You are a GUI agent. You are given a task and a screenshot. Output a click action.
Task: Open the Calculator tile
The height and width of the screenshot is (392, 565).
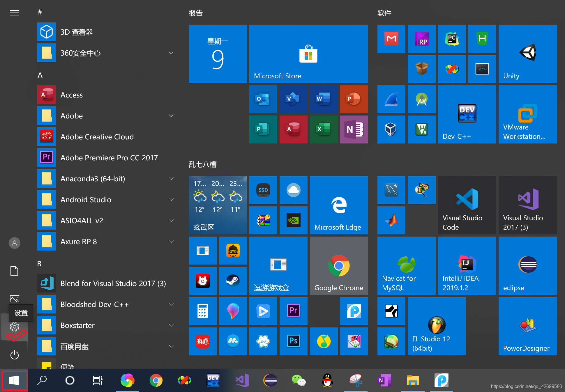pyautogui.click(x=202, y=311)
